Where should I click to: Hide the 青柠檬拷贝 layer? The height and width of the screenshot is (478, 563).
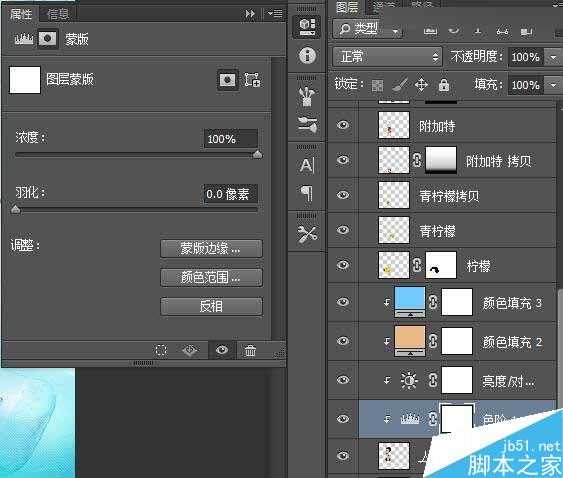click(343, 194)
